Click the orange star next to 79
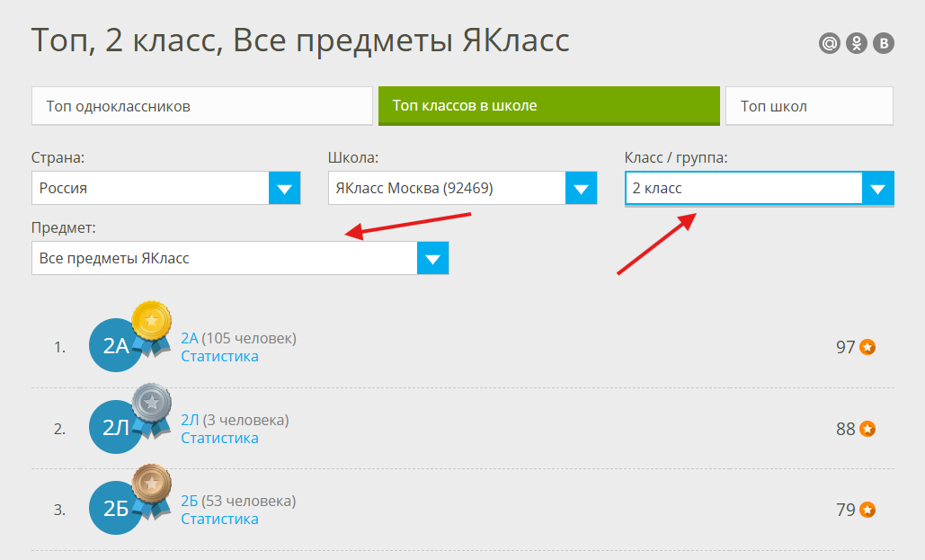Screen dimensions: 925x560 click(x=867, y=510)
